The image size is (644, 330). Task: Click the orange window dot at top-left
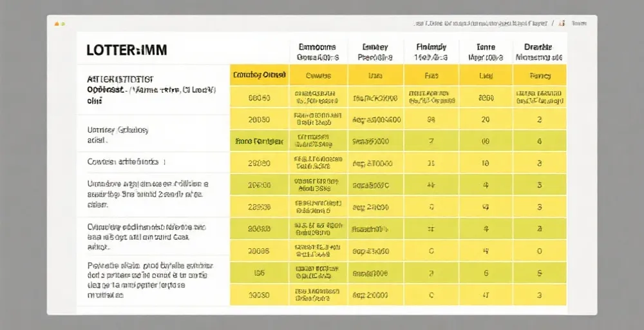[57, 24]
